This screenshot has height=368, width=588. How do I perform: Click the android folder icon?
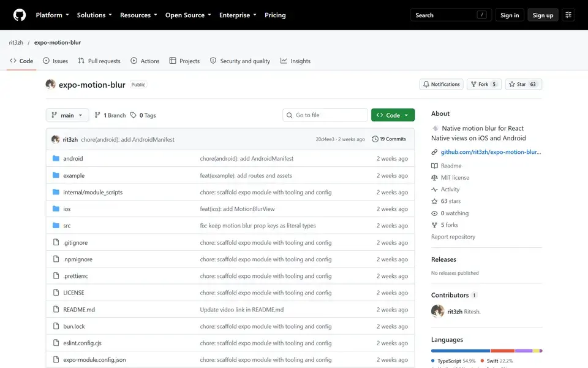click(x=56, y=158)
